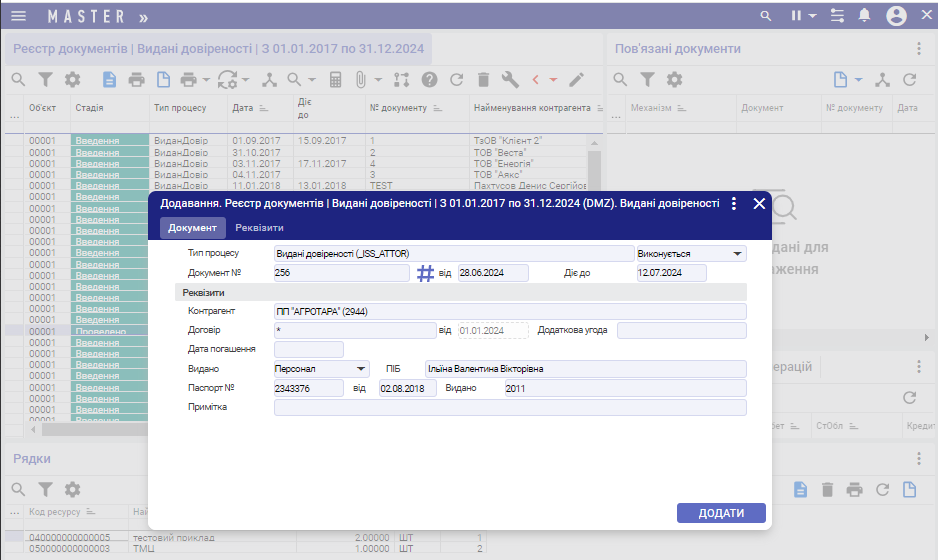Click the top bar search magnifier

coord(767,16)
